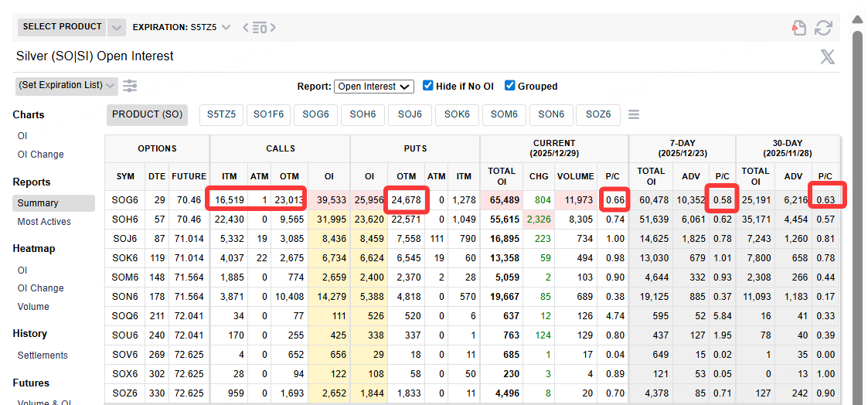Go to next expiration arrow
The height and width of the screenshot is (405, 868).
tap(273, 28)
